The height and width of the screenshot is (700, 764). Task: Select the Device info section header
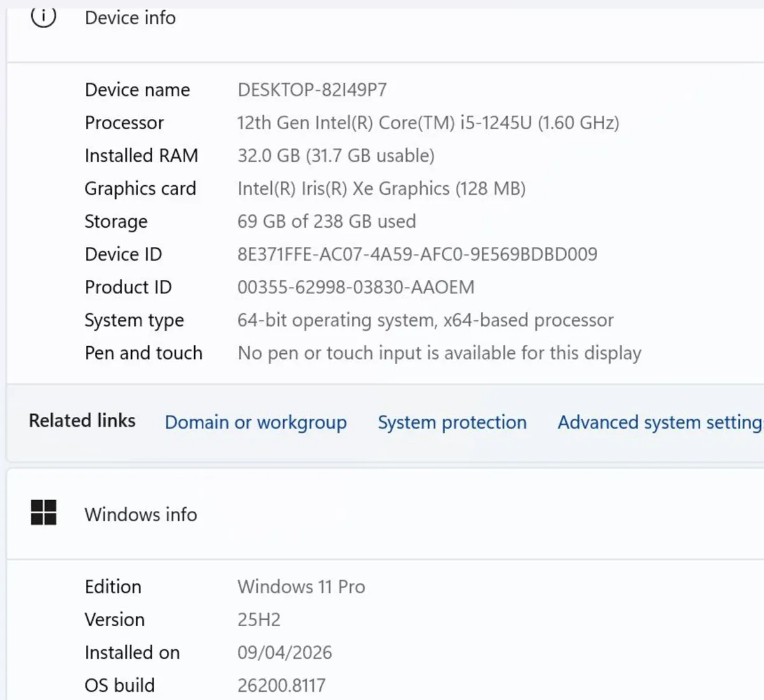(x=130, y=18)
